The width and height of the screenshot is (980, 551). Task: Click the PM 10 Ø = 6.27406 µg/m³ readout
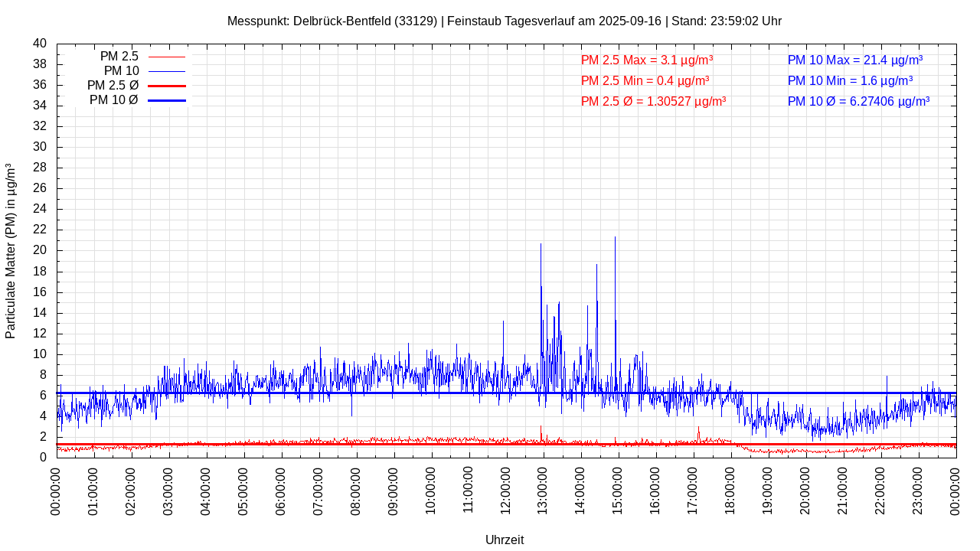858,101
